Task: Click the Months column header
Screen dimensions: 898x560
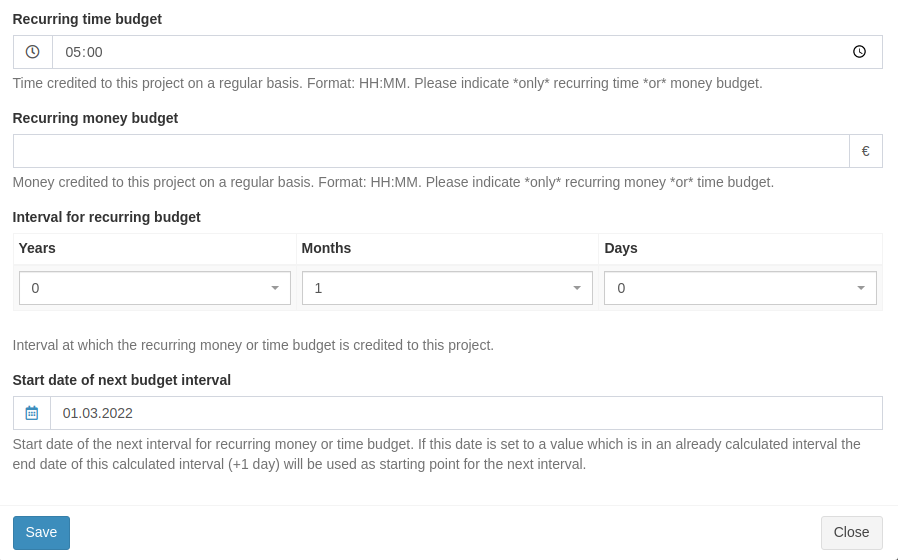Action: 326,248
